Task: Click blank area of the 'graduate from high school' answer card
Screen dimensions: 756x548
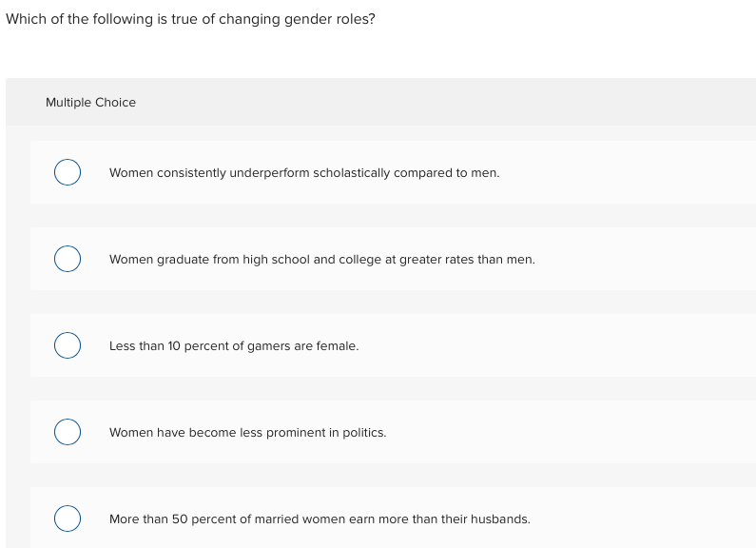Action: 647,260
